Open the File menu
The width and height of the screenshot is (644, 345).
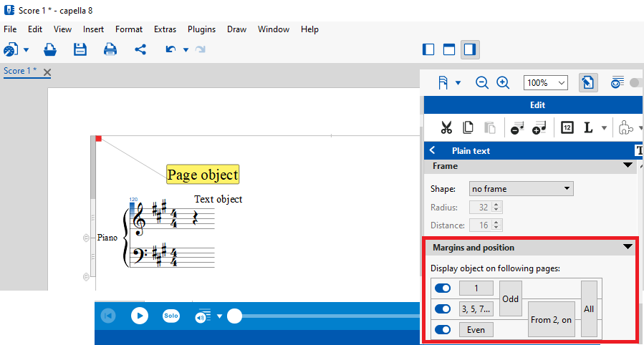(10, 29)
